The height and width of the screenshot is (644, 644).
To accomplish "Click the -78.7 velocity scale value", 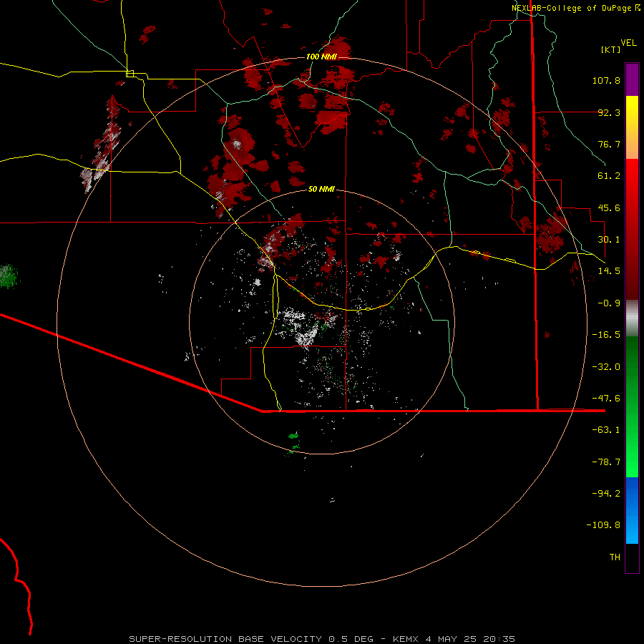I will [x=606, y=462].
